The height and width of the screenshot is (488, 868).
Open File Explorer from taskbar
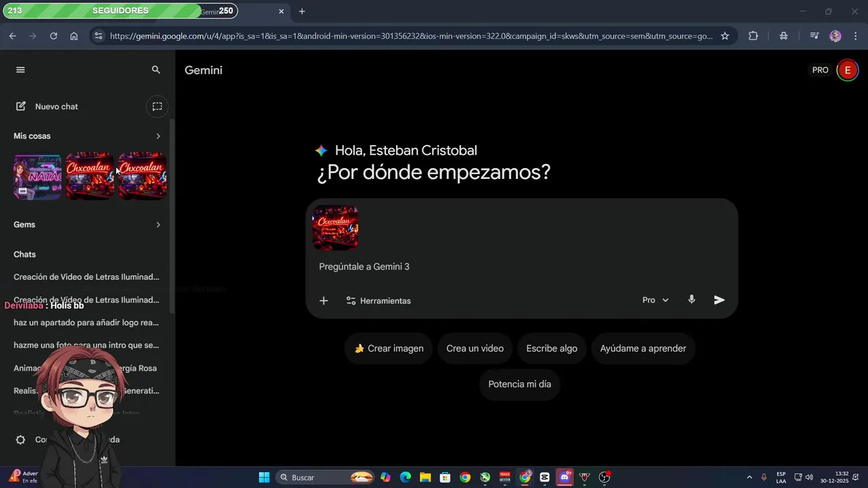point(425,477)
